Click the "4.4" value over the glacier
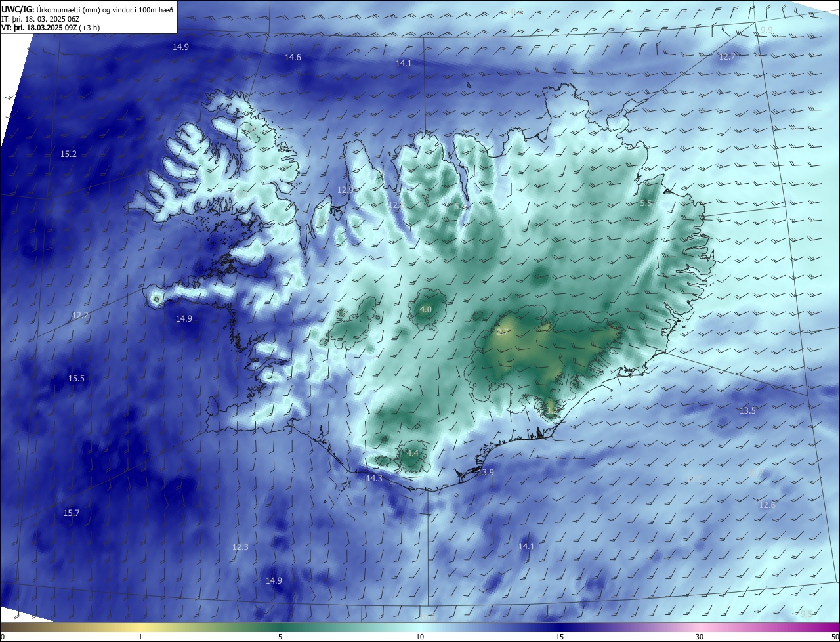Image resolution: width=840 pixels, height=642 pixels. click(x=413, y=454)
